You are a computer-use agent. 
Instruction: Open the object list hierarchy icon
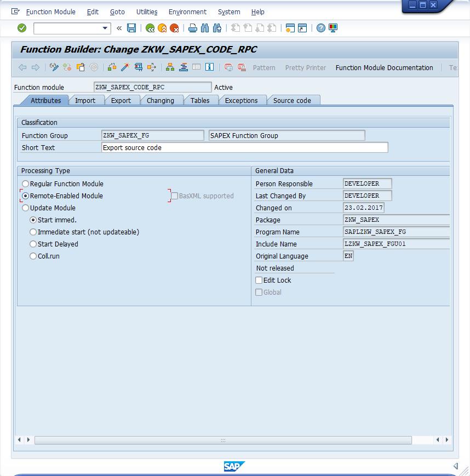pos(169,67)
